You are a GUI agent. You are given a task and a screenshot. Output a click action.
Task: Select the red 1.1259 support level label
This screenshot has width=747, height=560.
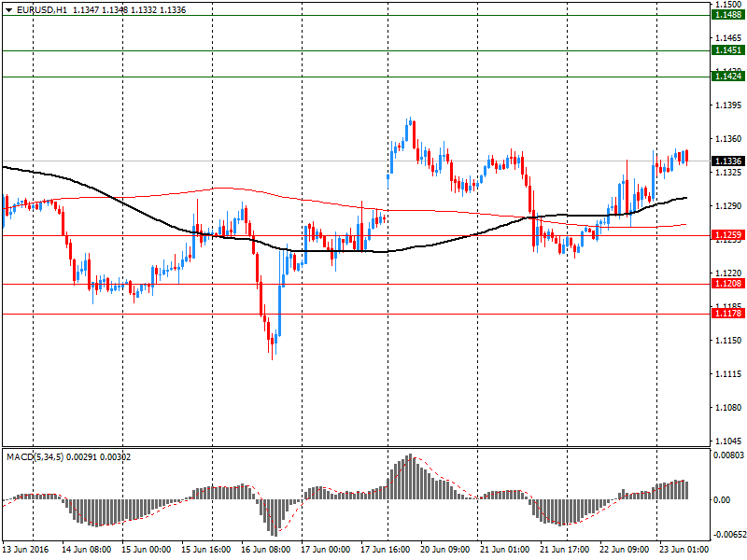[x=727, y=235]
